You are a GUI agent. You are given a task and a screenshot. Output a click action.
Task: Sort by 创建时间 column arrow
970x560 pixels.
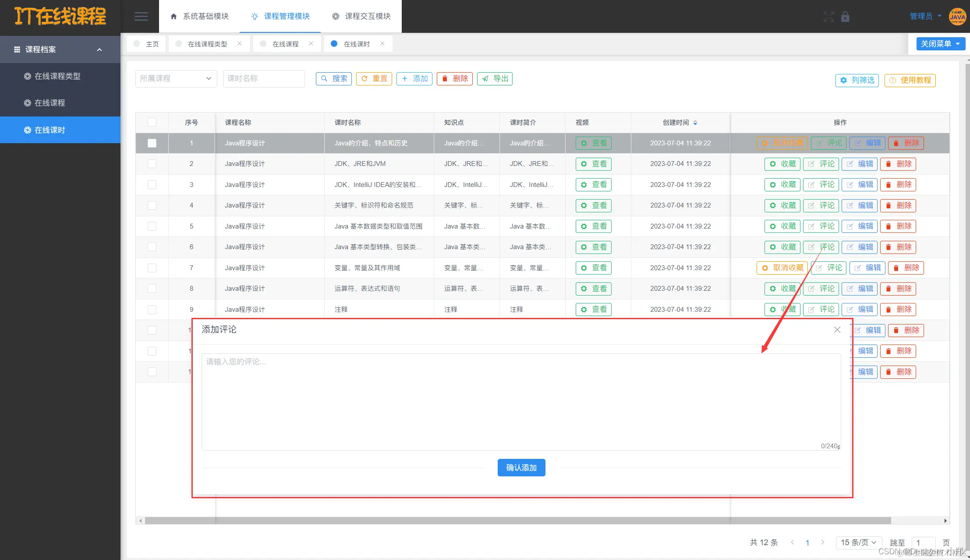click(x=695, y=123)
